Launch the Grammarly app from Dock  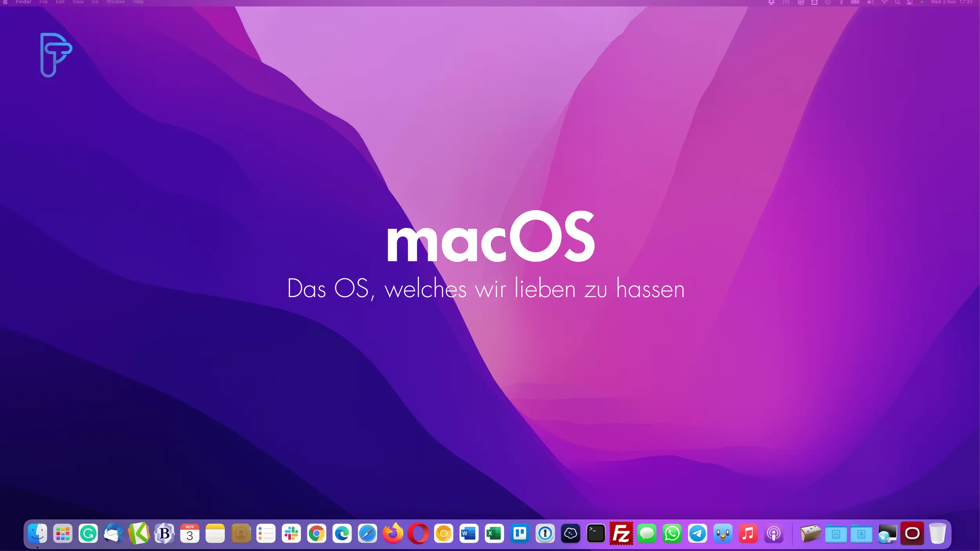(x=88, y=533)
